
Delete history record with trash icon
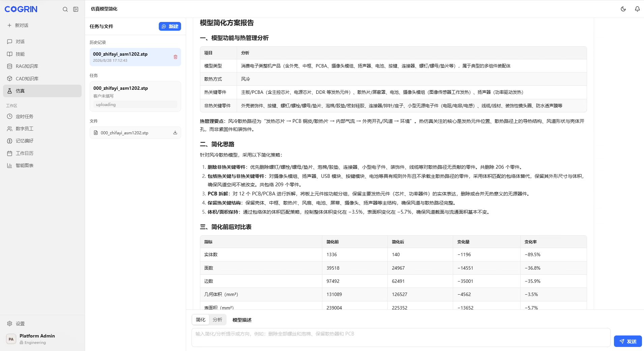175,57
